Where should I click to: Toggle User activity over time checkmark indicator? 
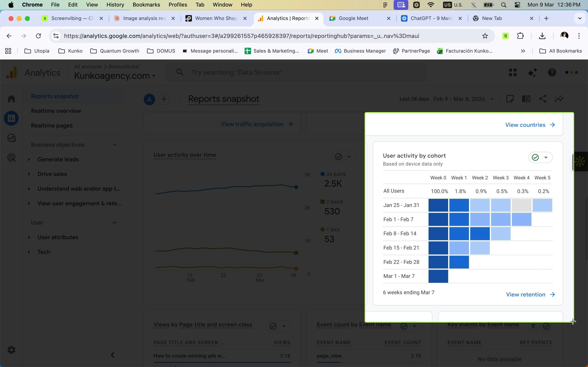[x=339, y=157]
